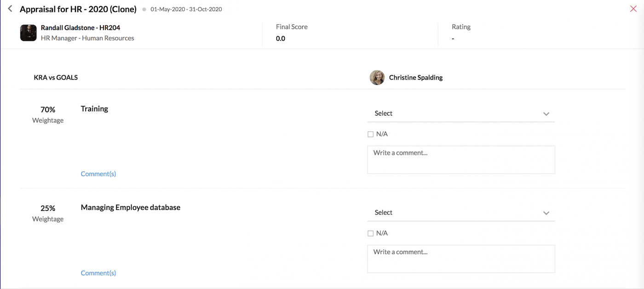The width and height of the screenshot is (644, 289).
Task: Click the date range 01-May-2020 - 31-Oct-2020
Action: (186, 9)
